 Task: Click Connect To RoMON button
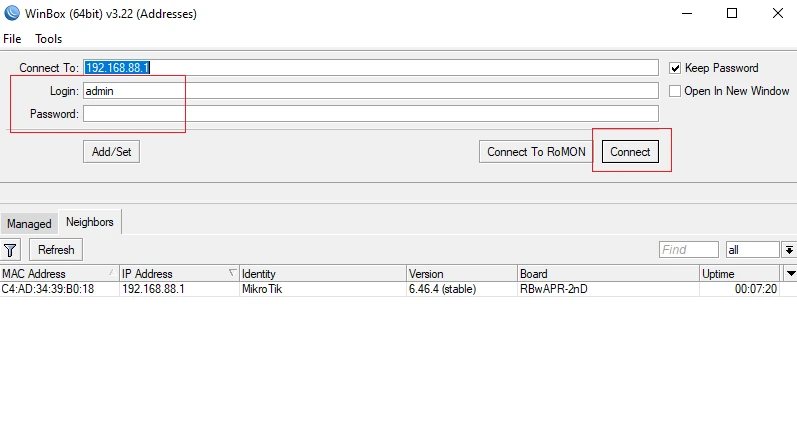[536, 152]
